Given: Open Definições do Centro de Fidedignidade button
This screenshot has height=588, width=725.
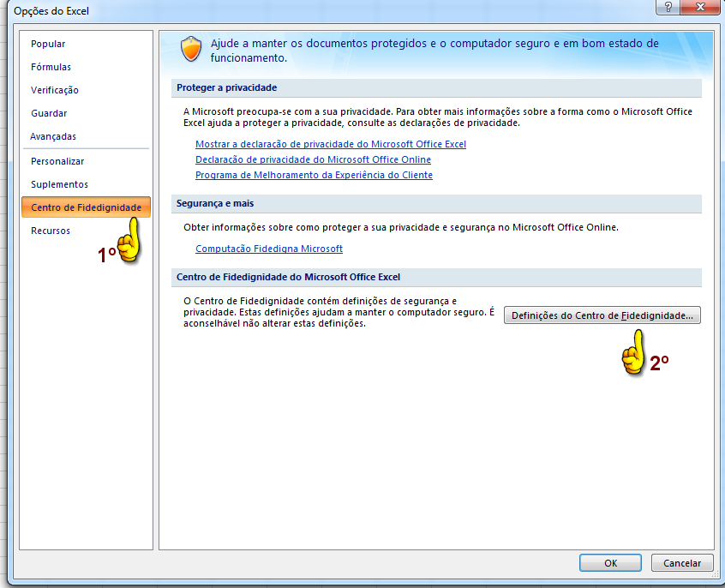Looking at the screenshot, I should 602,315.
